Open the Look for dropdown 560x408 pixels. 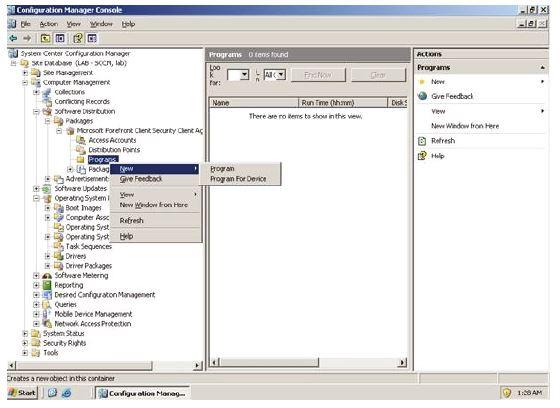[245, 75]
